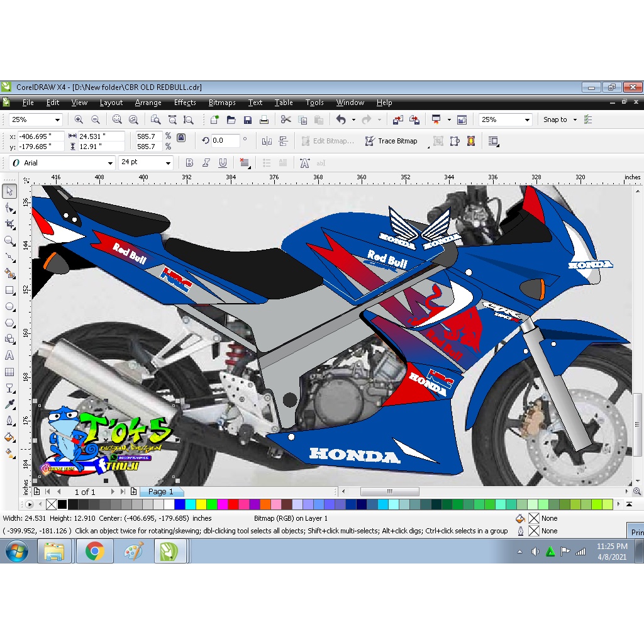Screen dimensions: 644x644
Task: Select the Ellipse tool
Action: click(9, 307)
